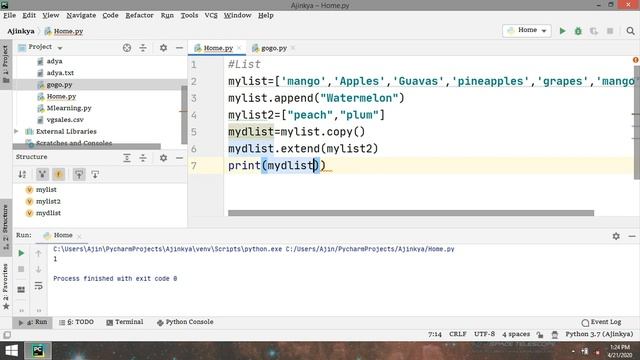
Task: Open Search Everywhere magnifier icon
Action: (630, 31)
